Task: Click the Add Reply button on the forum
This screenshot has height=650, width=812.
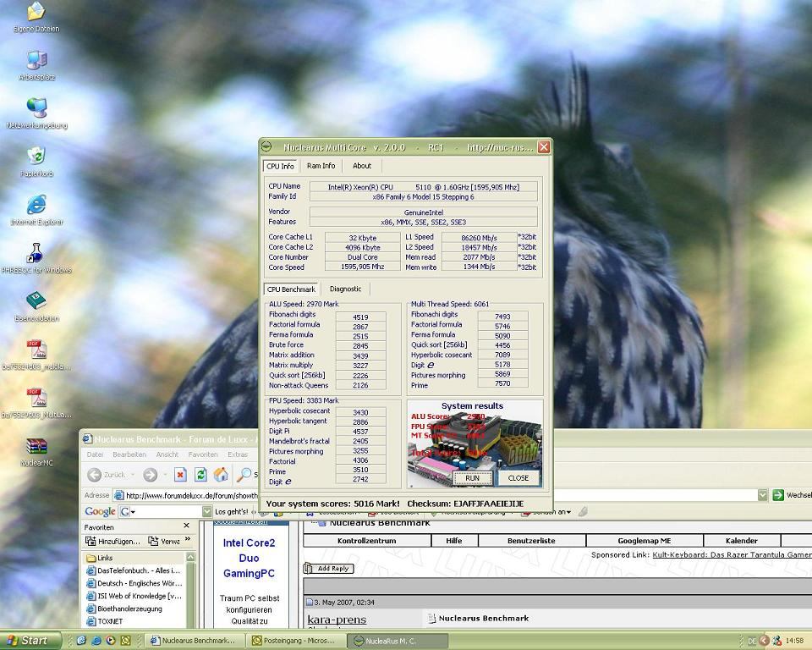Action: [328, 569]
